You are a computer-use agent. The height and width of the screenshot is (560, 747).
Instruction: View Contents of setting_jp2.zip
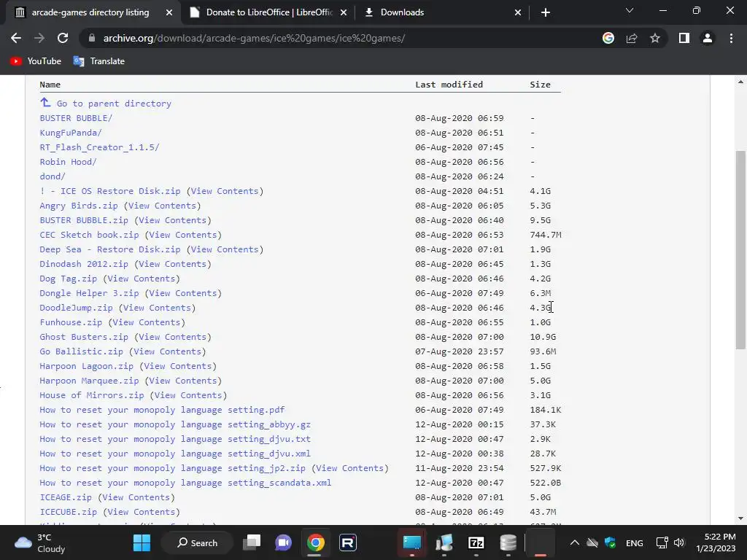(x=350, y=469)
